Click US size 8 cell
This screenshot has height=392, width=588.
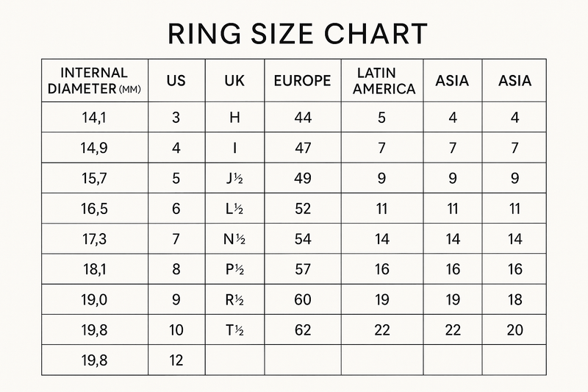coord(176,269)
